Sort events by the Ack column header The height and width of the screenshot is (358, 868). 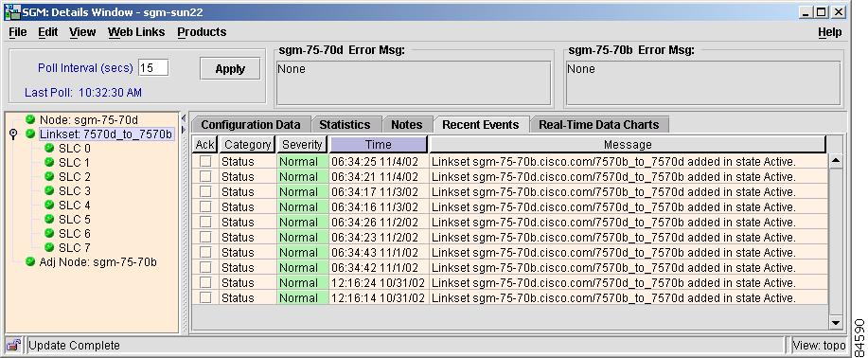204,145
